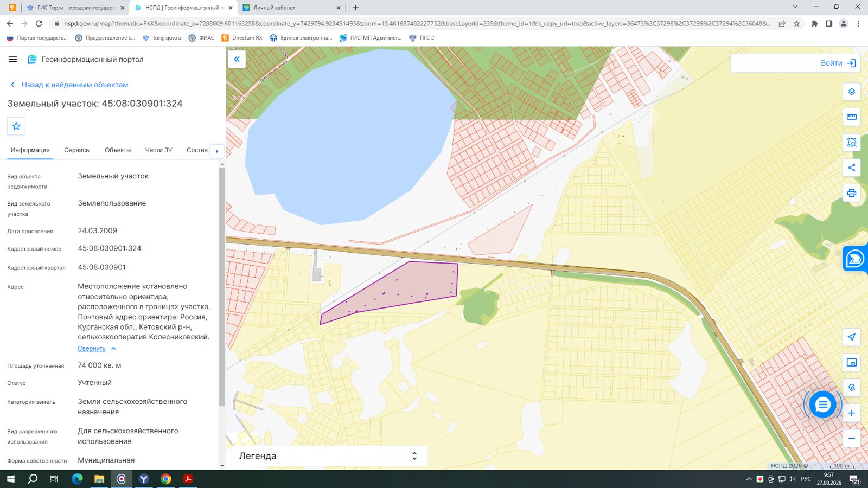Zoom in on the map
The height and width of the screenshot is (488, 868).
coord(852,413)
